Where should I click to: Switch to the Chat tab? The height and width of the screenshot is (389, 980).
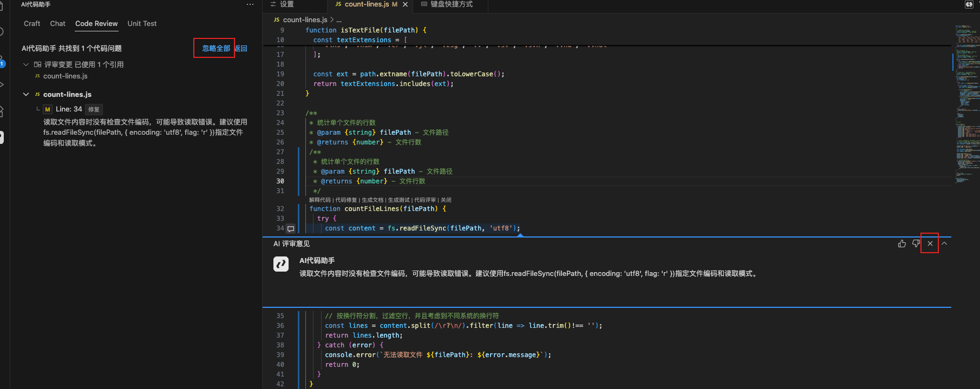click(57, 23)
